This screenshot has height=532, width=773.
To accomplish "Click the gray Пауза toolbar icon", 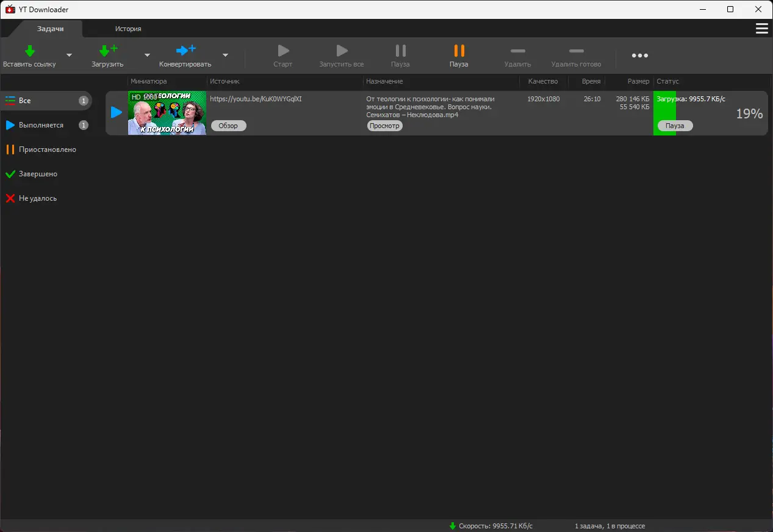I will tap(400, 51).
